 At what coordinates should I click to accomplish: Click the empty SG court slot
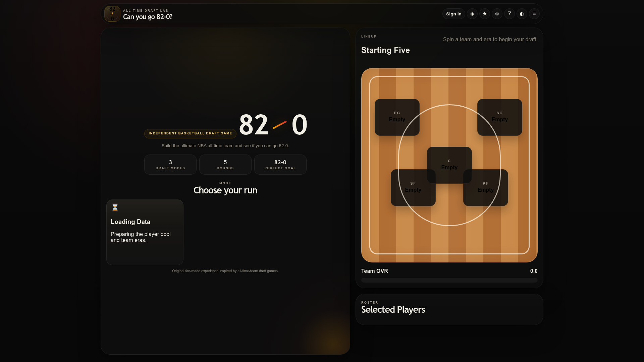[x=500, y=117]
